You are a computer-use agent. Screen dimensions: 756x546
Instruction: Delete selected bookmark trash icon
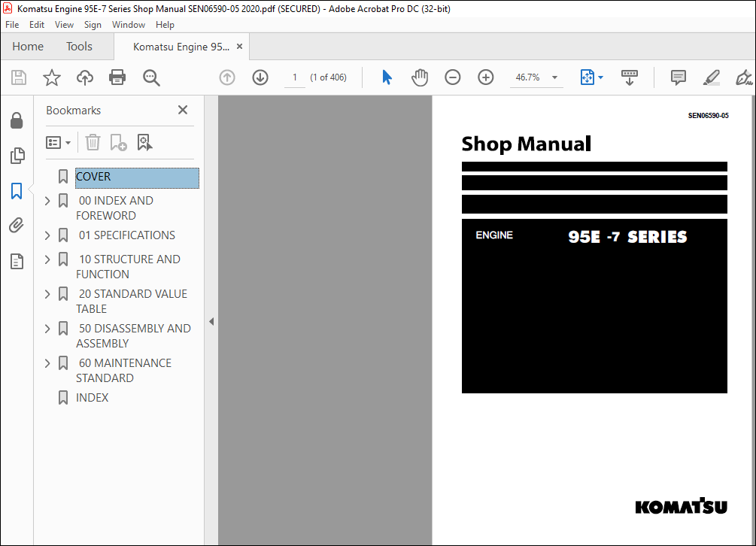[x=93, y=143]
